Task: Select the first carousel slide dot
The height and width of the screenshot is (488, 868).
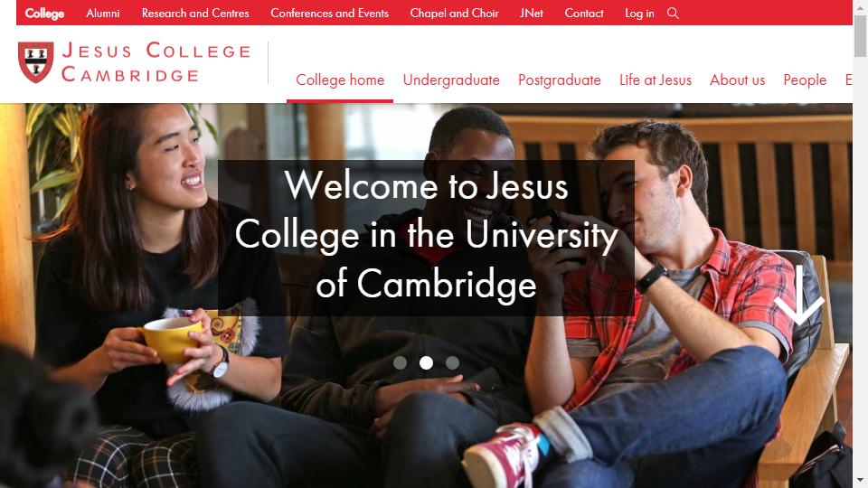Action: pyautogui.click(x=400, y=362)
